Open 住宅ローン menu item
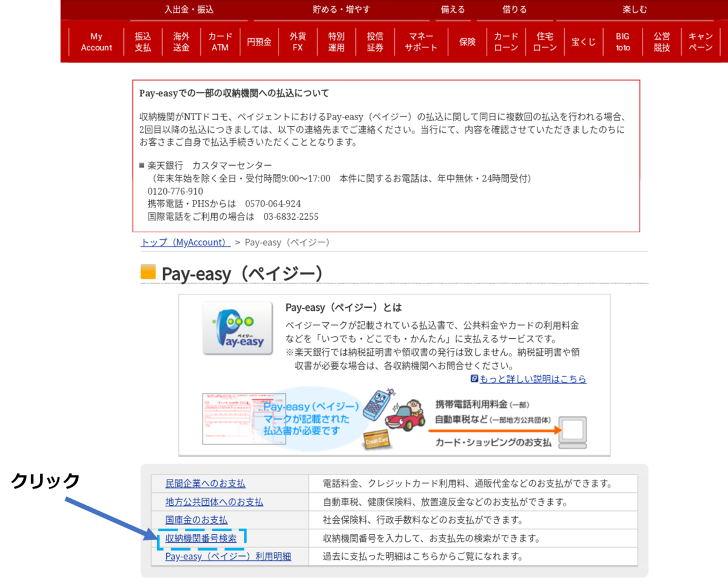The height and width of the screenshot is (587, 728). pos(545,42)
